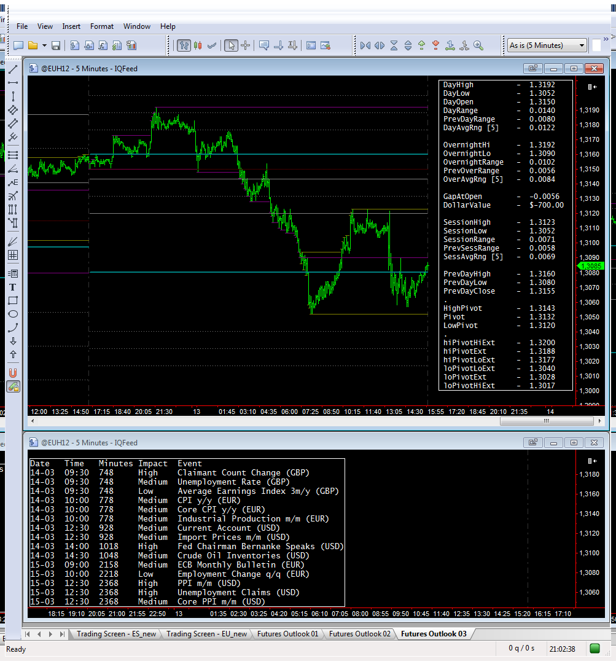The height and width of the screenshot is (672, 616).
Task: Open the View menu
Action: (45, 26)
